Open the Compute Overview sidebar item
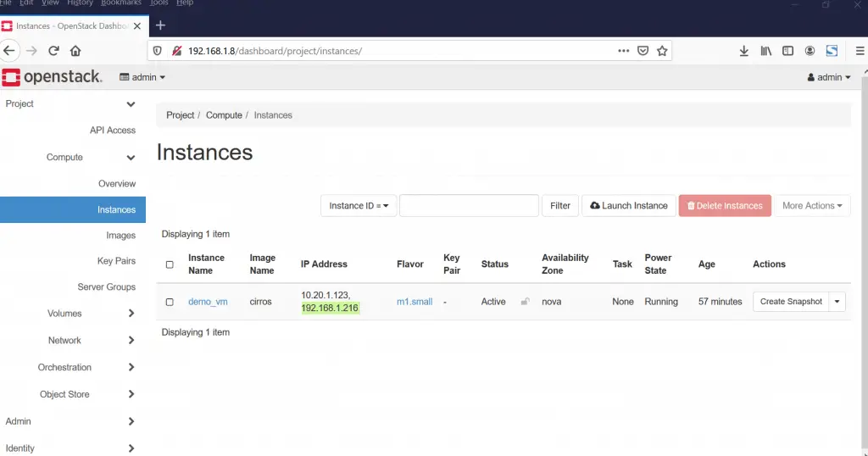 (117, 184)
